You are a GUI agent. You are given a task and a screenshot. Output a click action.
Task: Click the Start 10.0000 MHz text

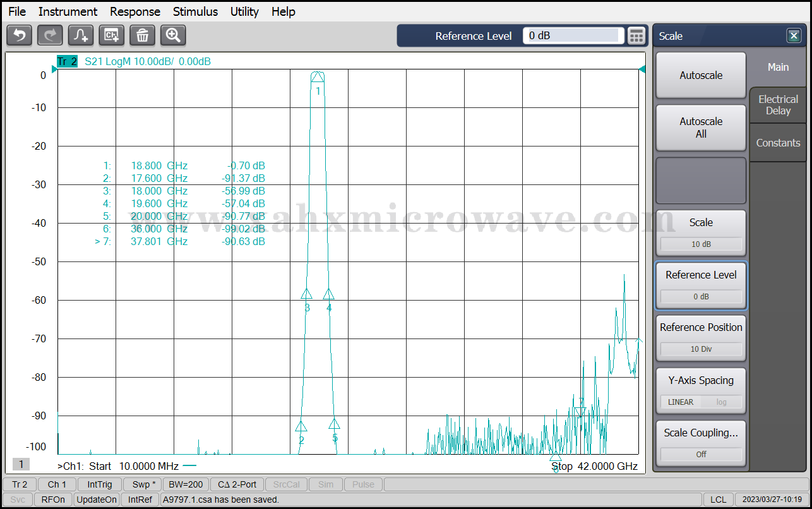point(134,466)
